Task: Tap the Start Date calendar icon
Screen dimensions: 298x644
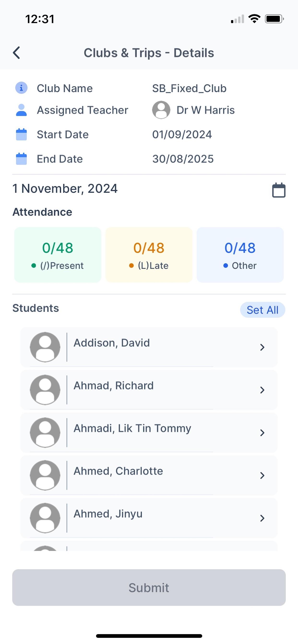Action: pyautogui.click(x=21, y=134)
